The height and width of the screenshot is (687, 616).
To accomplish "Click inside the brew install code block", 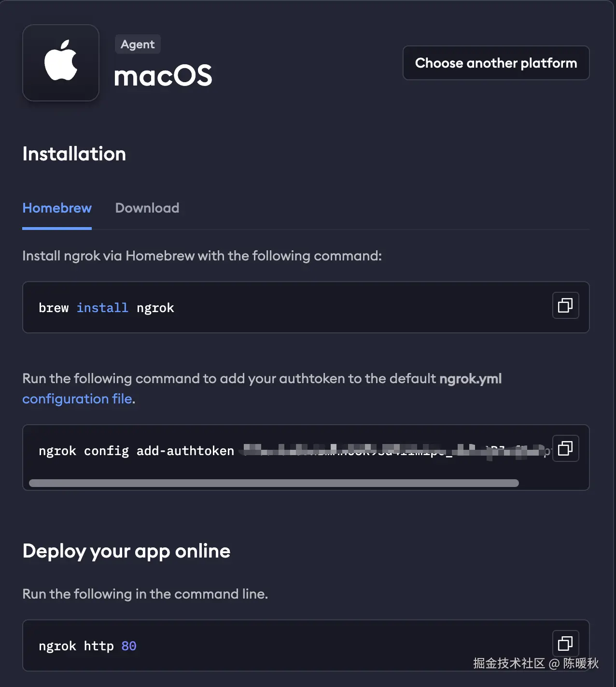I will [x=338, y=308].
